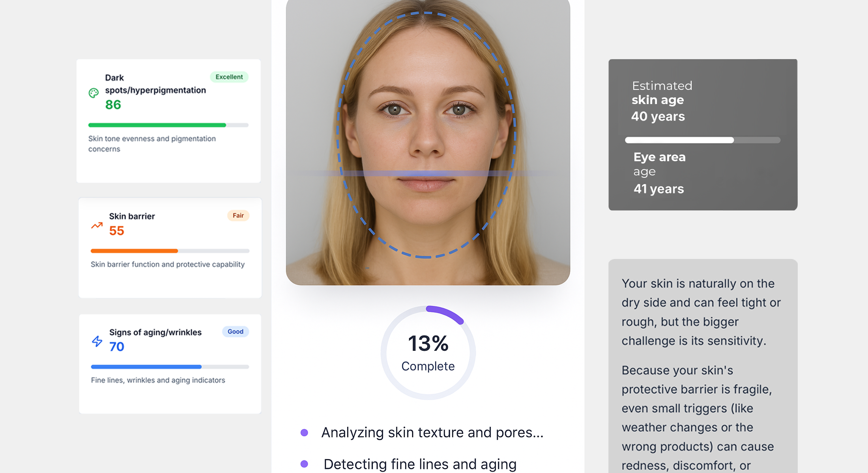The image size is (868, 473).
Task: Click the Good rating badge
Action: [x=235, y=331]
